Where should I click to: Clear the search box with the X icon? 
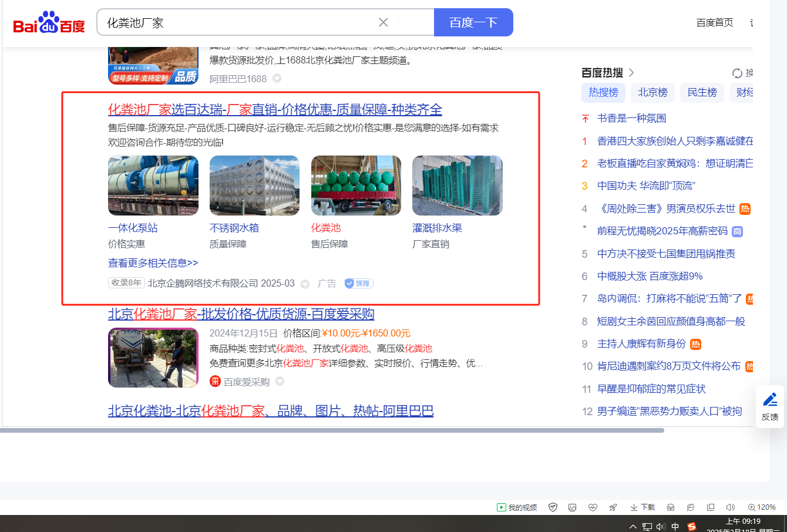click(x=384, y=22)
